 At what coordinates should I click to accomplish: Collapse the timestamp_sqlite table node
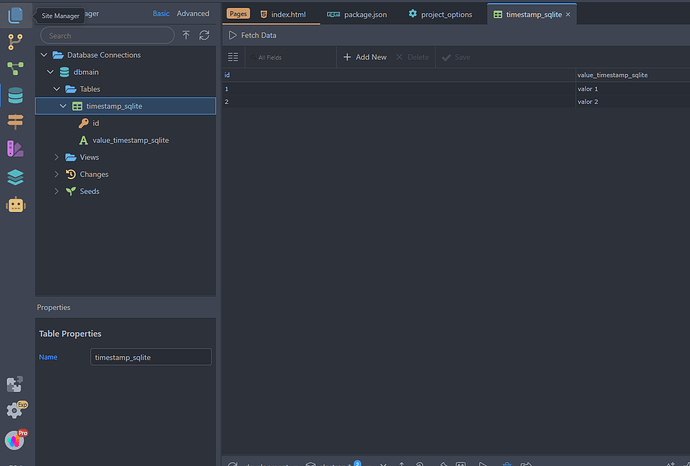tap(63, 106)
